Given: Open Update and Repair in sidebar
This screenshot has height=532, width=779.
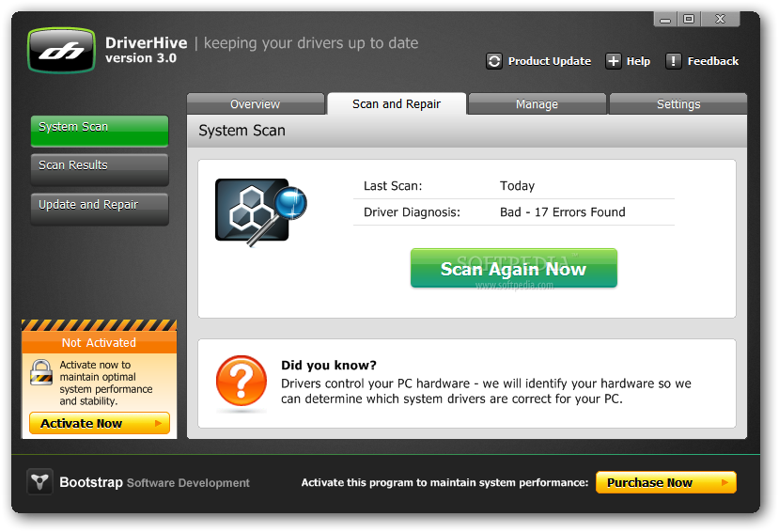Looking at the screenshot, I should (x=100, y=209).
